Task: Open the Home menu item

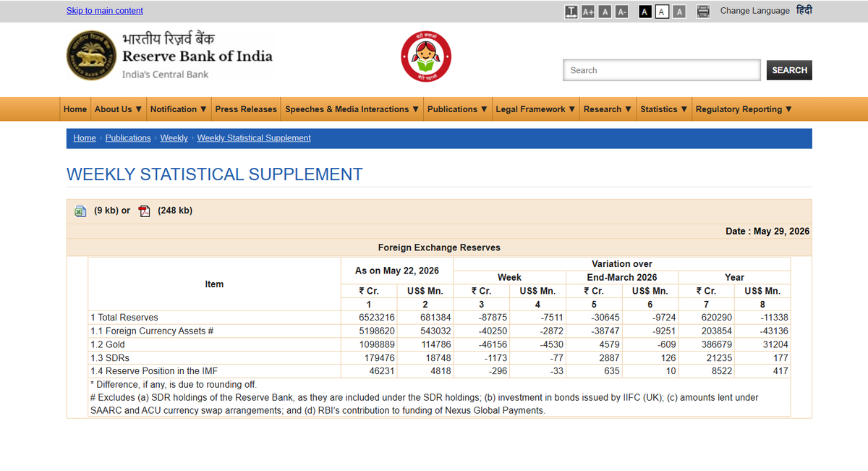Action: 75,109
